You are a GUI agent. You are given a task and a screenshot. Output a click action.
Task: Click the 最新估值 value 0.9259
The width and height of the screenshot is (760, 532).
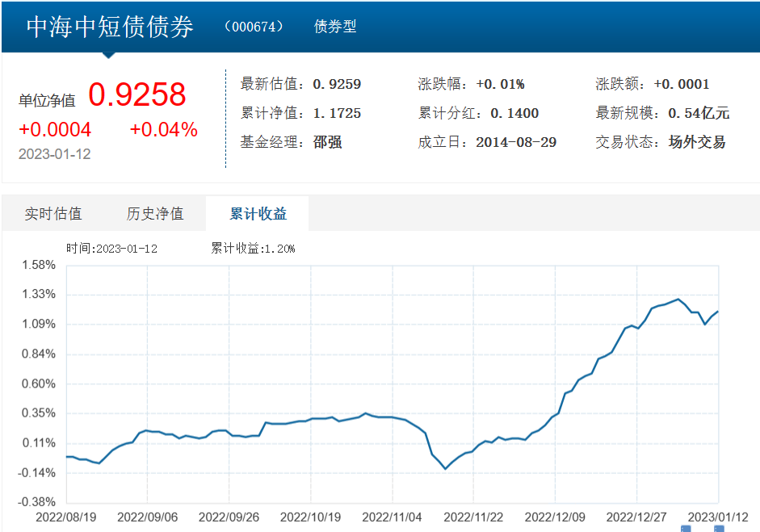[x=337, y=84]
